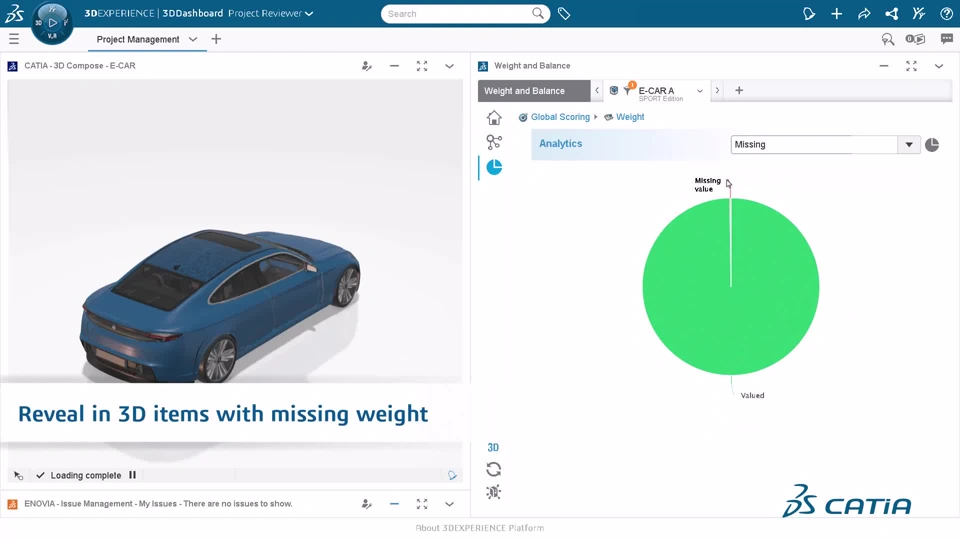Click the blue car 3D model
The image size is (960, 540).
220,305
